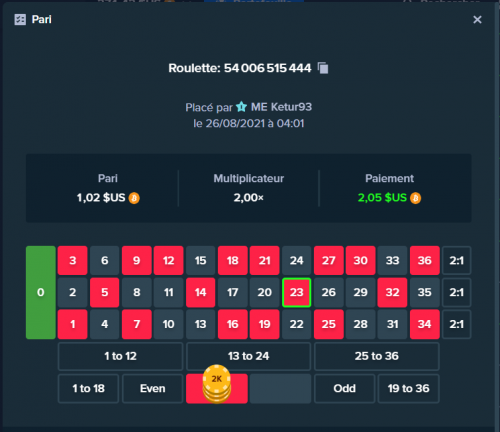Screen dimensions: 500x432
Task: Select red number 12
Action: click(x=169, y=260)
